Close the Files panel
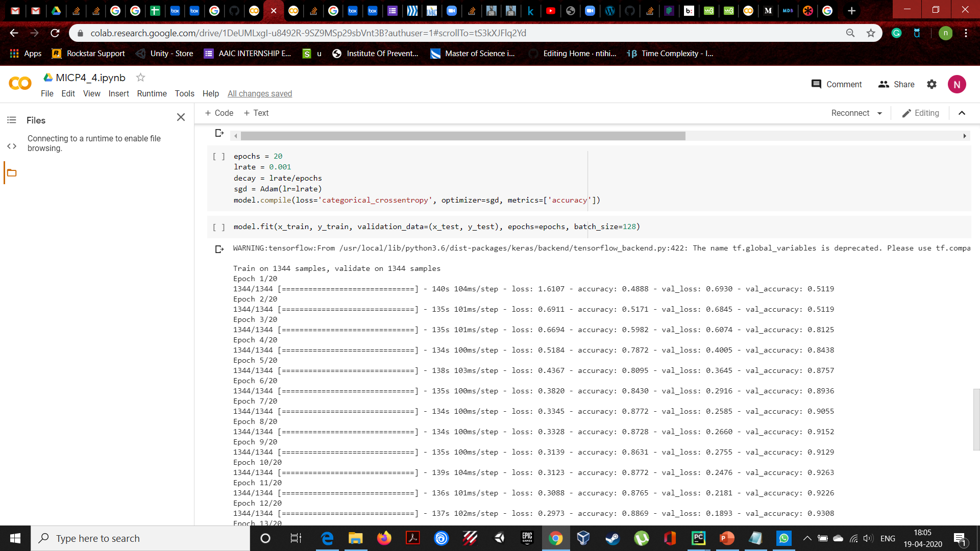The image size is (980, 551). [181, 117]
